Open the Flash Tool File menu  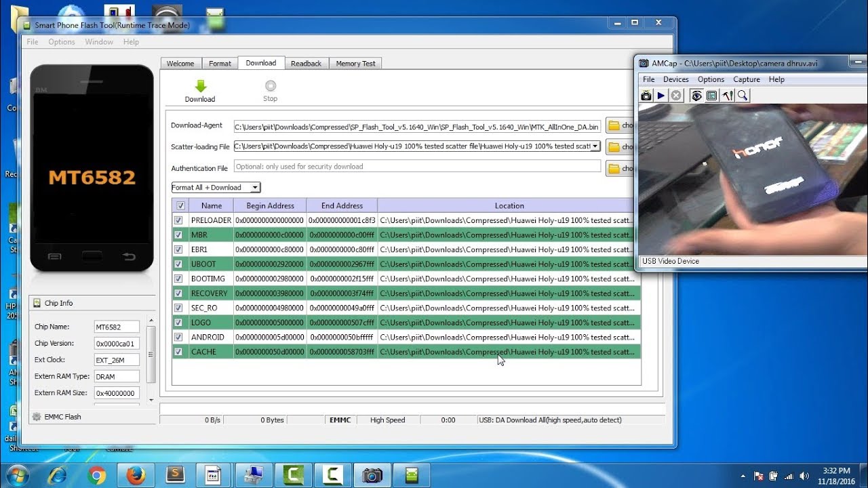33,42
